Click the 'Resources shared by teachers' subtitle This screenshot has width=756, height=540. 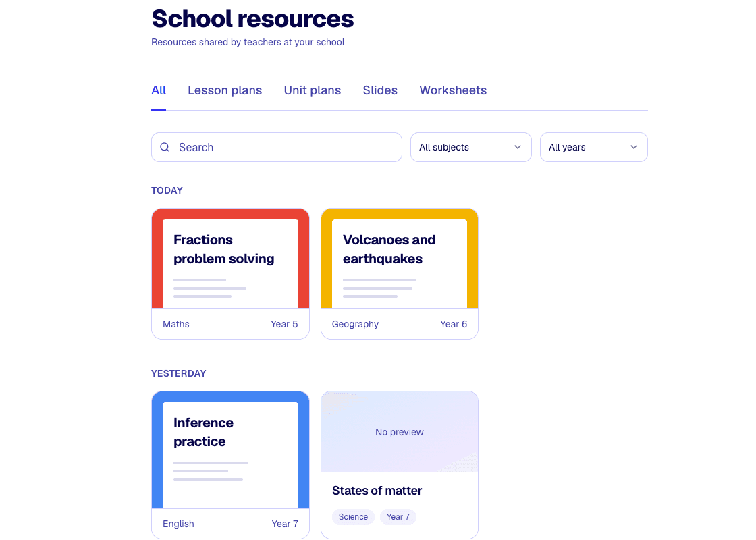coord(248,42)
